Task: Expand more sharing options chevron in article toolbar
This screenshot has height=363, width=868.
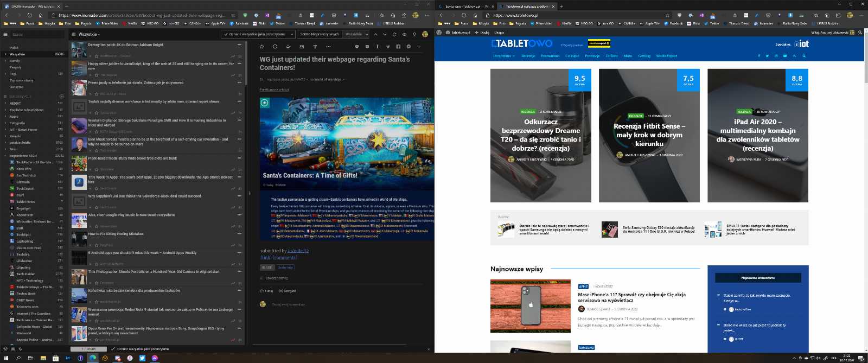Action: [x=418, y=47]
